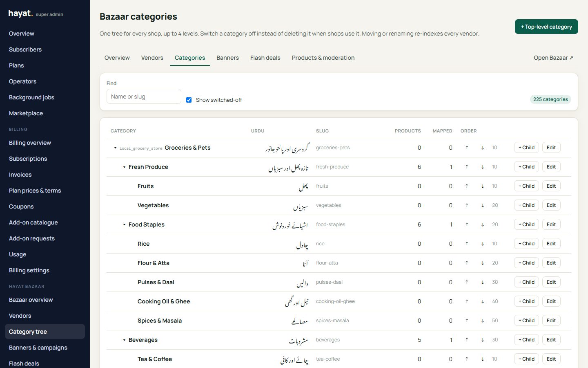Move Vegetables row down arrow
Image resolution: width=588 pixels, height=368 pixels.
click(x=483, y=205)
